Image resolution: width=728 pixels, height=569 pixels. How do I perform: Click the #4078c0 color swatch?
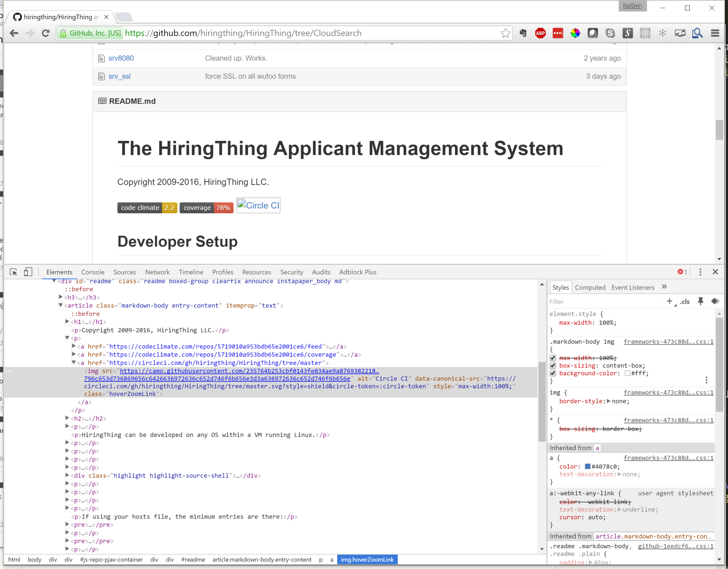point(587,466)
